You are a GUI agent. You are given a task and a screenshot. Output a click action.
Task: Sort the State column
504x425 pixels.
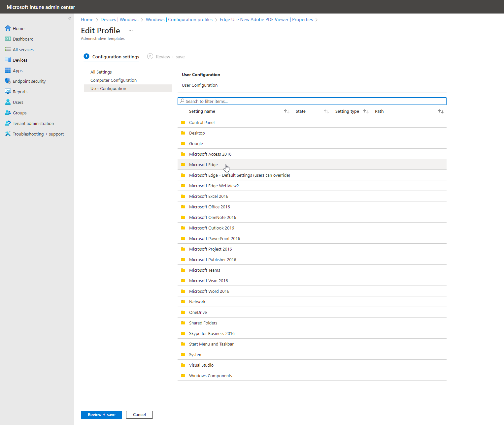coord(326,111)
